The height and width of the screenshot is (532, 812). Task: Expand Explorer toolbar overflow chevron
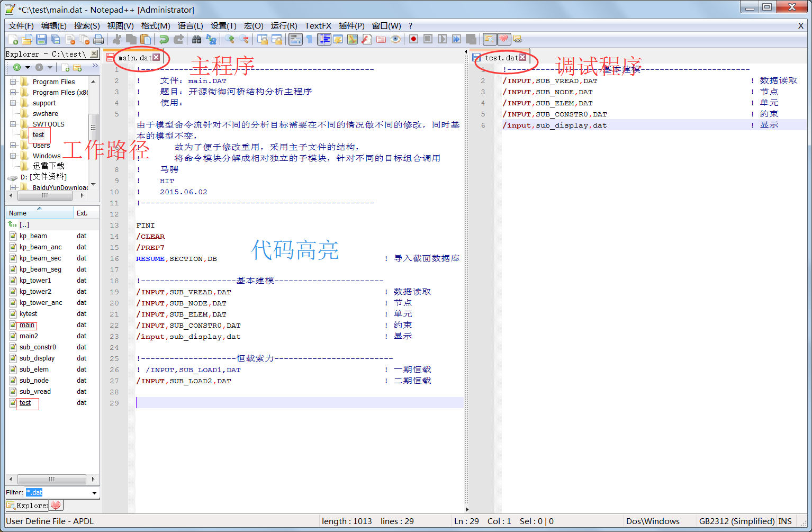tap(95, 66)
